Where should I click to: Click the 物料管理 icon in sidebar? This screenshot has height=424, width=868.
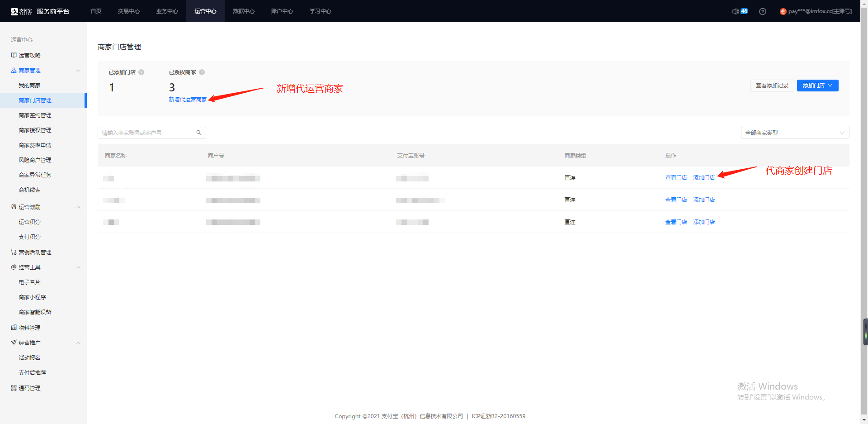coord(14,328)
